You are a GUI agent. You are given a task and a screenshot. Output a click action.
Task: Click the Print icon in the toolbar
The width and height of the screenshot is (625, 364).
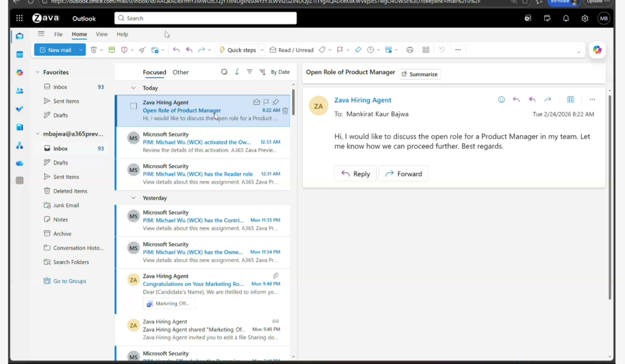pyautogui.click(x=410, y=50)
